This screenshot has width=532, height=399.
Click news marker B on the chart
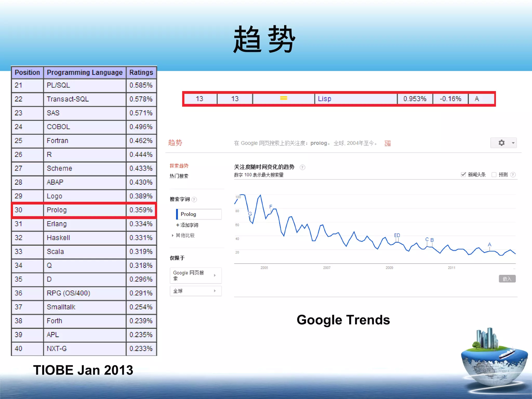[432, 240]
